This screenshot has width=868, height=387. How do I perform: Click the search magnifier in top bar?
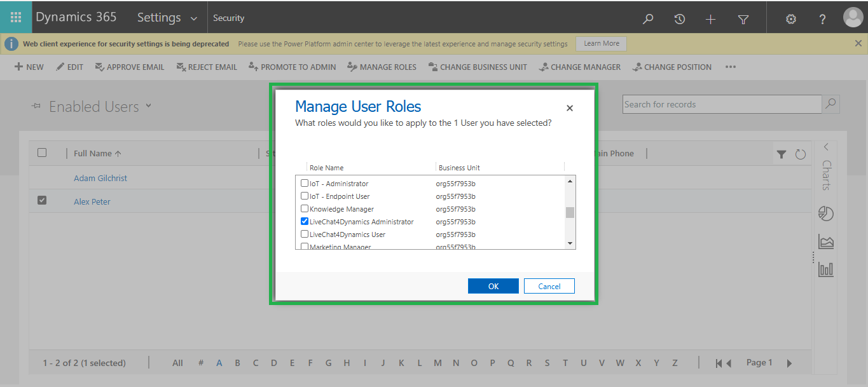point(648,19)
